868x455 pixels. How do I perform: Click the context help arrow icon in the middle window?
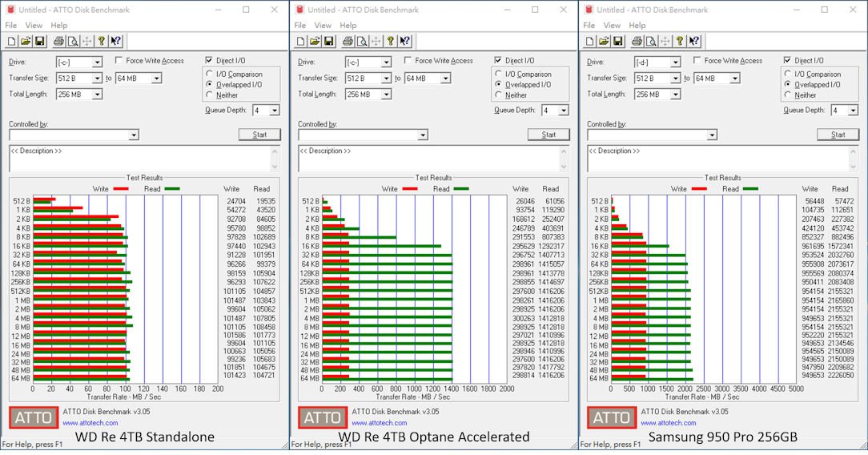(404, 41)
